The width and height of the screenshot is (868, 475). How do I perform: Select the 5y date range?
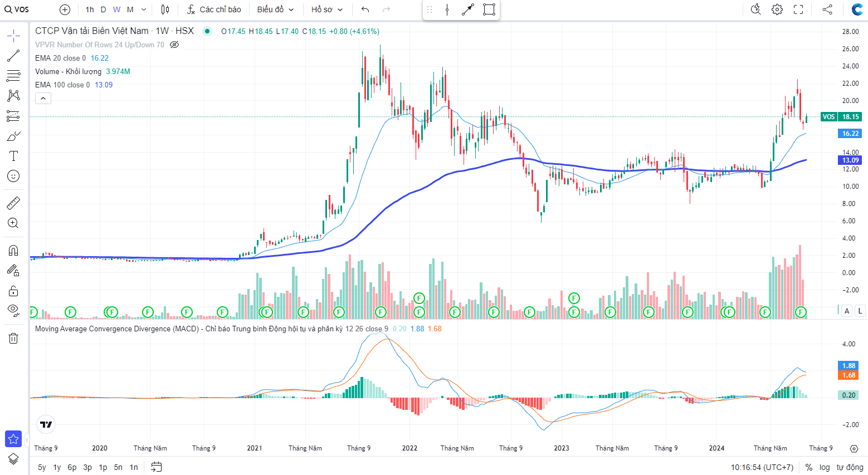tap(42, 467)
